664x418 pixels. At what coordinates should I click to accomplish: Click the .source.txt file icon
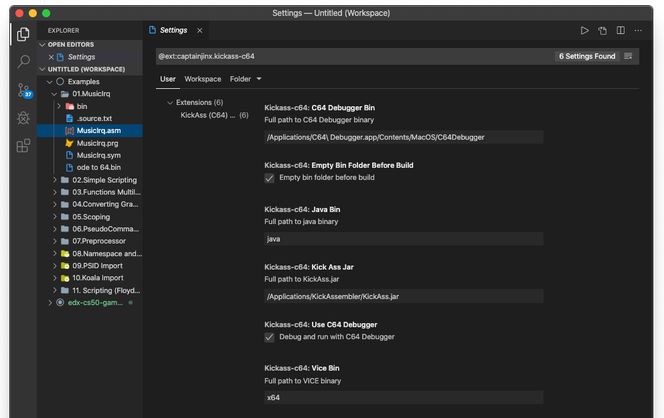click(69, 118)
